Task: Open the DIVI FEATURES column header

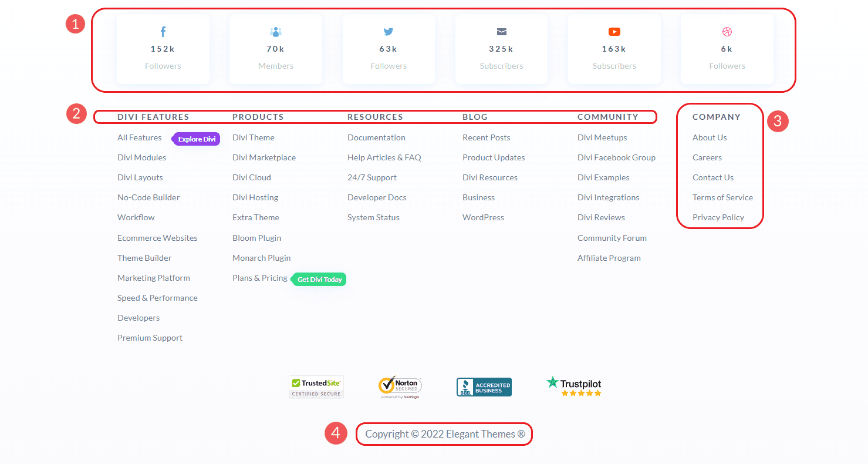Action: point(153,117)
